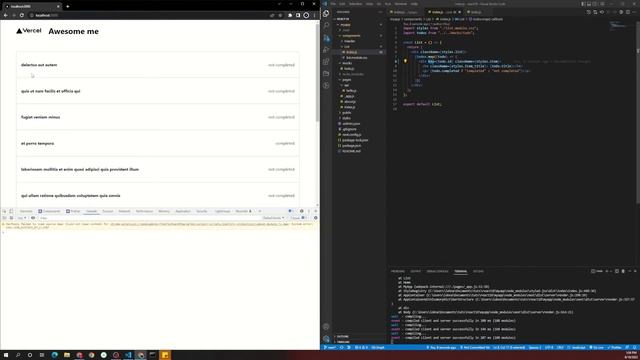Open the top context dropdown in console

22,218
